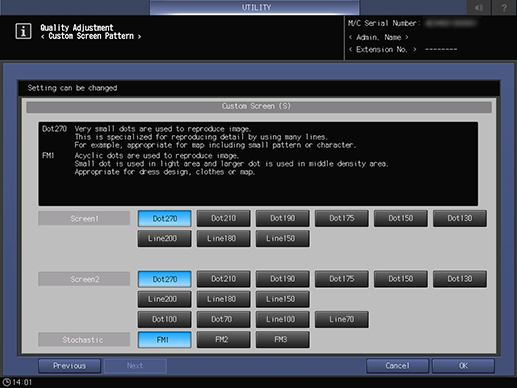This screenshot has height=388, width=517.
Task: Click the Stochastic row label
Action: coord(84,340)
